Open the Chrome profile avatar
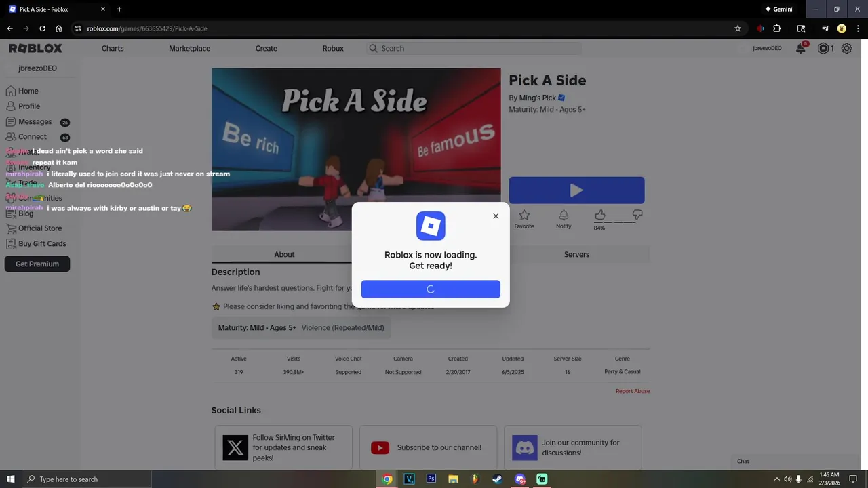Image resolution: width=868 pixels, height=488 pixels. tap(842, 28)
